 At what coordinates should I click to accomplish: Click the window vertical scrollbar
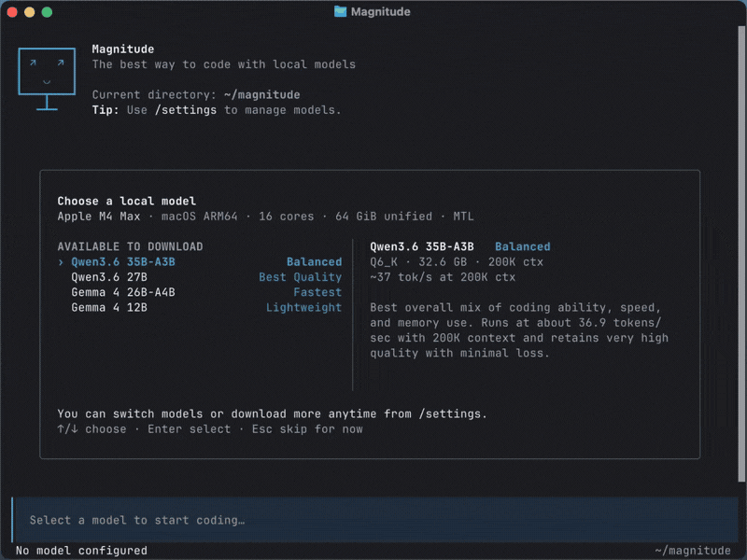point(741,253)
